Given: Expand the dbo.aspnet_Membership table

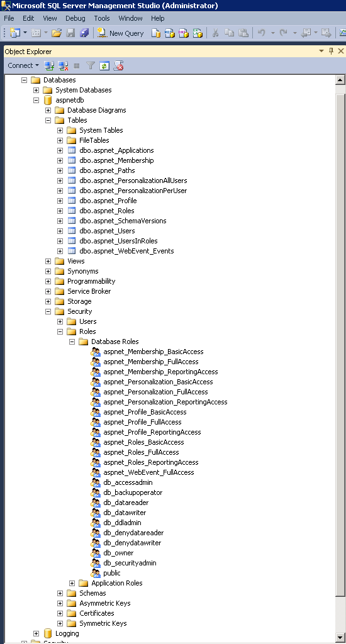Looking at the screenshot, I should pyautogui.click(x=60, y=160).
